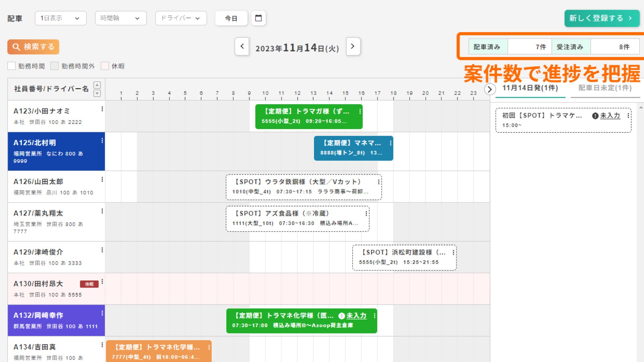The width and height of the screenshot is (644, 362).
Task: Click the orange 検索する button
Action: [33, 47]
